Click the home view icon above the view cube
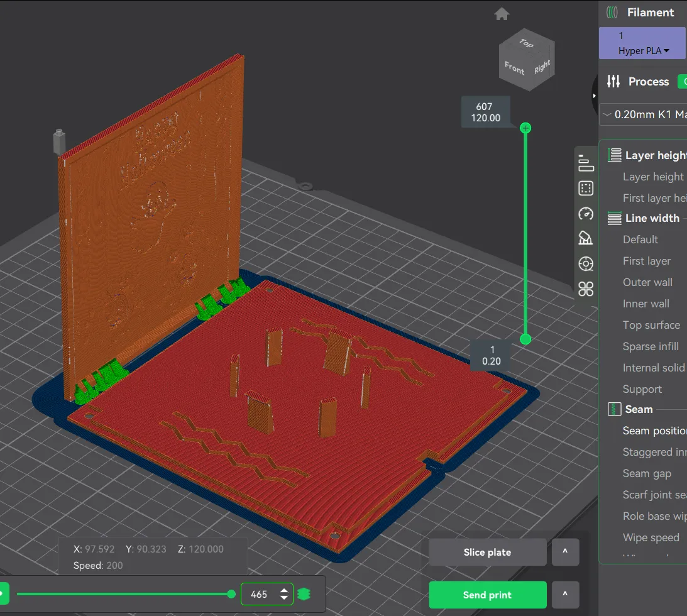This screenshot has width=687, height=616. 502,14
